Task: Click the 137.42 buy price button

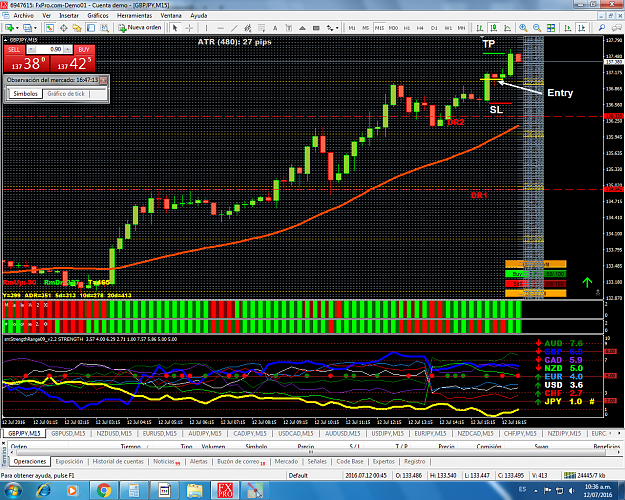Action: click(x=73, y=64)
